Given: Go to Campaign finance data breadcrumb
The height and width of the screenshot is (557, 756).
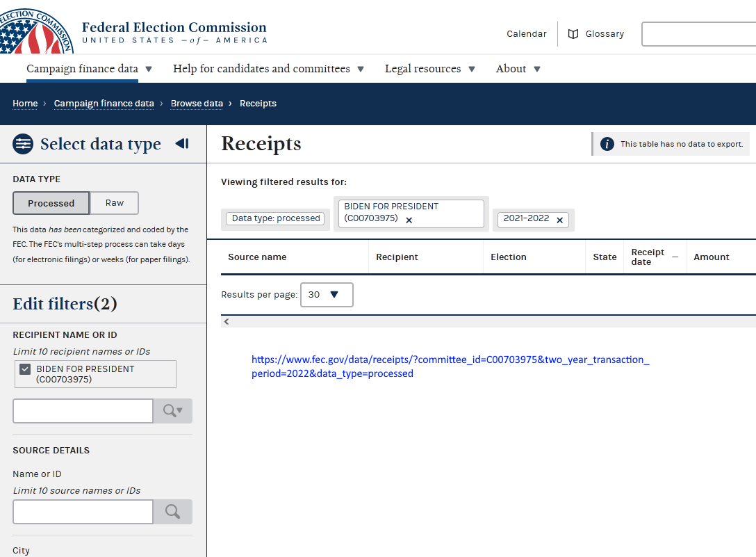Looking at the screenshot, I should point(104,104).
